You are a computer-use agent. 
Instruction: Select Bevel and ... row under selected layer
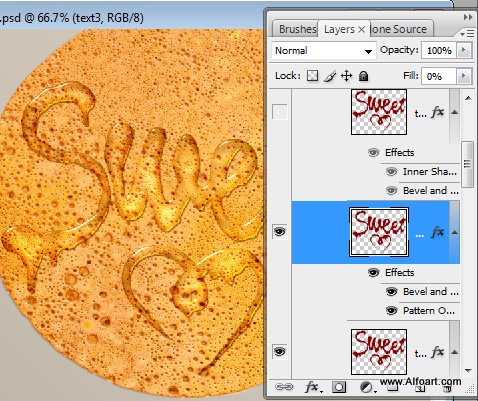click(x=431, y=292)
